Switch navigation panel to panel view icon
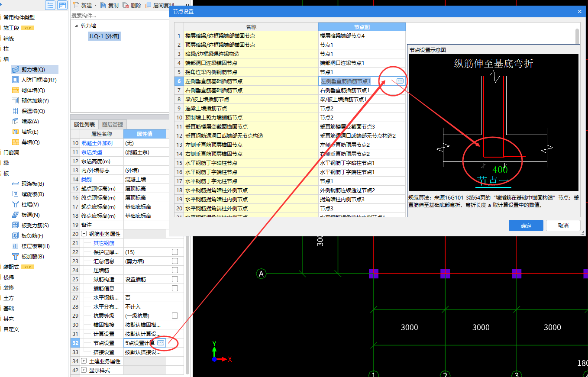Screen dimensions: 588x377 (62, 5)
